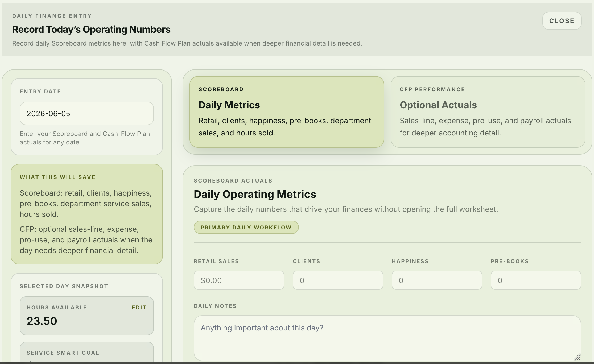Click the 'What This Will Save' label
This screenshot has height=364, width=594.
[57, 177]
